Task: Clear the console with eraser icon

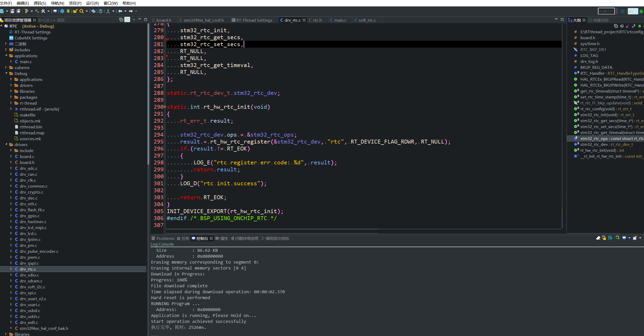Action: tap(598, 238)
